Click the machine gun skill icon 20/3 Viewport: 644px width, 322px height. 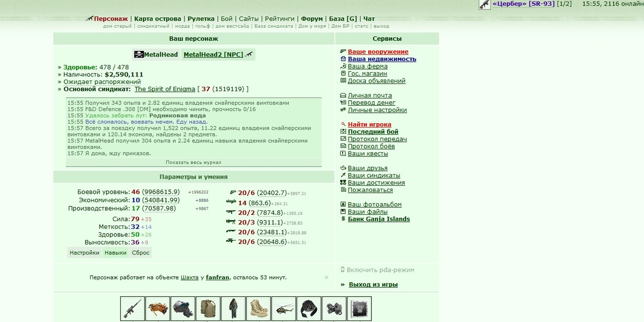tap(231, 222)
